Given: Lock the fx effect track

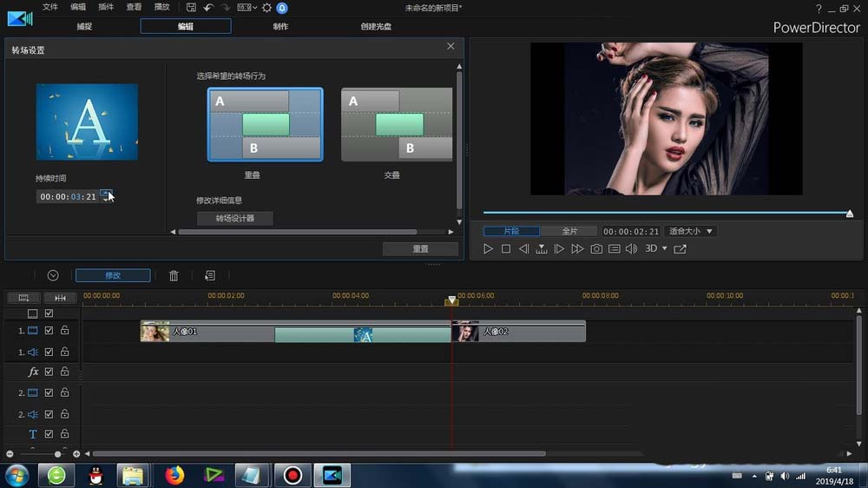Looking at the screenshot, I should (65, 371).
